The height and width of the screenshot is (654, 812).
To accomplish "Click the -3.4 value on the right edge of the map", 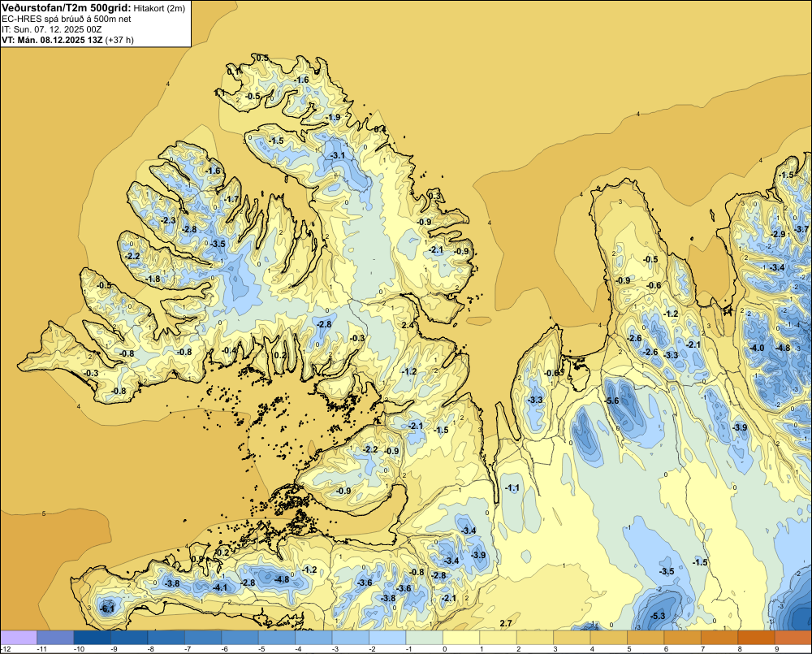I will pyautogui.click(x=777, y=267).
